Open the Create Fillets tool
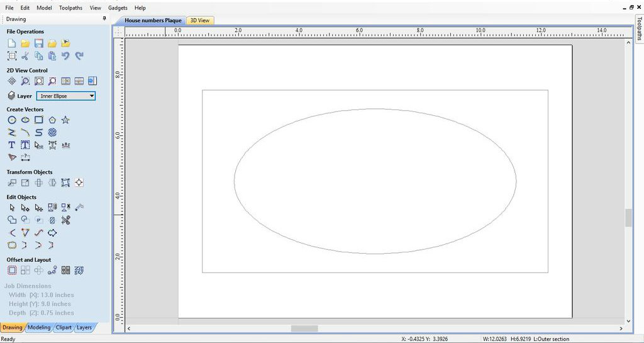This screenshot has height=343, width=644. point(12,233)
